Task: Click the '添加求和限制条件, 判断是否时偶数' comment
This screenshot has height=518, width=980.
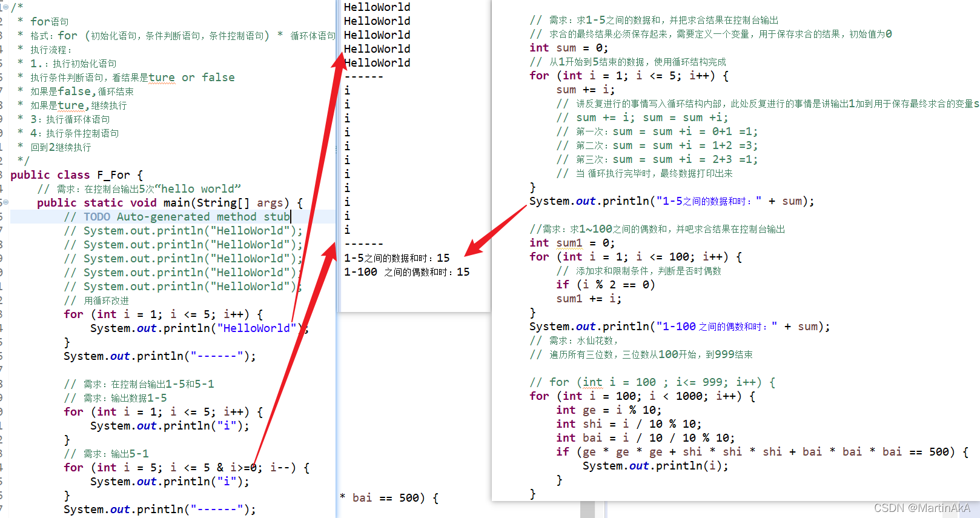Action: [x=639, y=271]
